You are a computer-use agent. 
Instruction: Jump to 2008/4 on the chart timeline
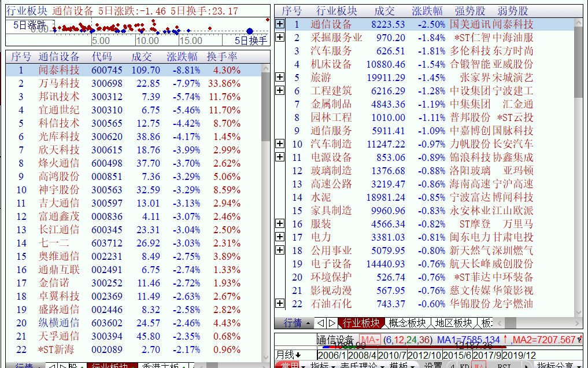click(363, 355)
